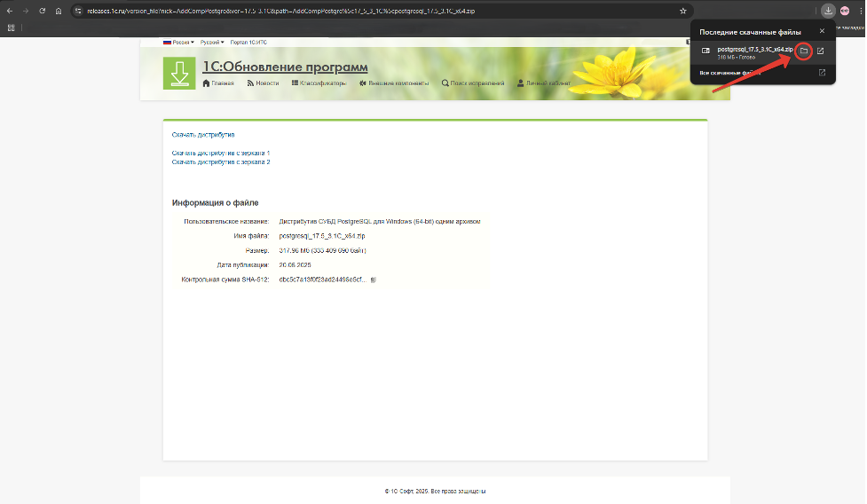Open the browser apps grid shortcut

12,28
